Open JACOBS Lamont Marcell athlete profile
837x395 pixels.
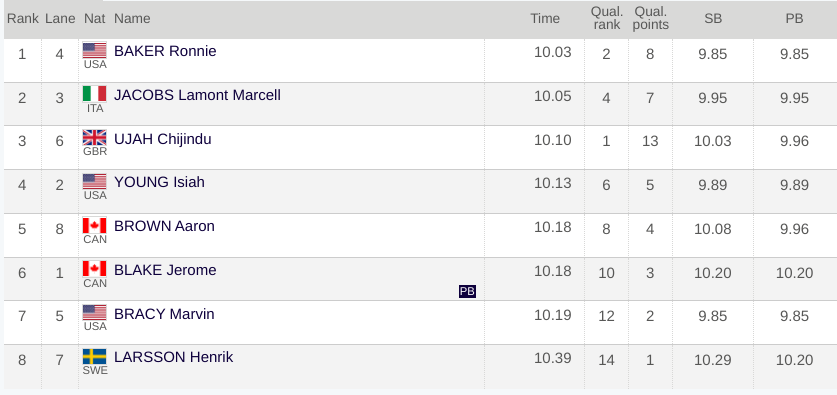tap(197, 95)
